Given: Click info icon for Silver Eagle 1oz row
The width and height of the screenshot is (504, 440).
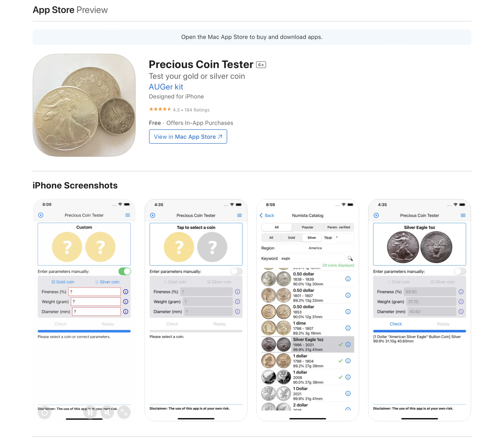Looking at the screenshot, I should pyautogui.click(x=348, y=344).
